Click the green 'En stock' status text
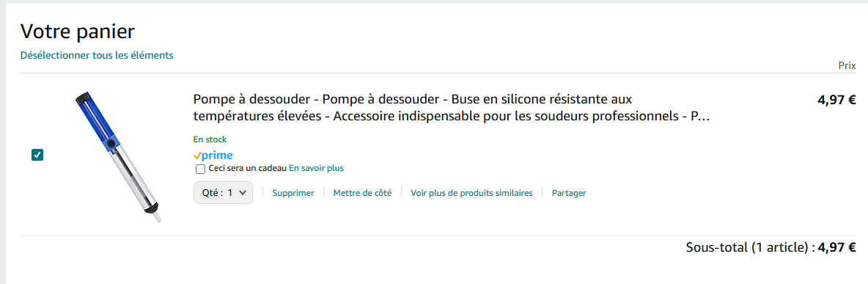This screenshot has width=868, height=284. [x=210, y=139]
